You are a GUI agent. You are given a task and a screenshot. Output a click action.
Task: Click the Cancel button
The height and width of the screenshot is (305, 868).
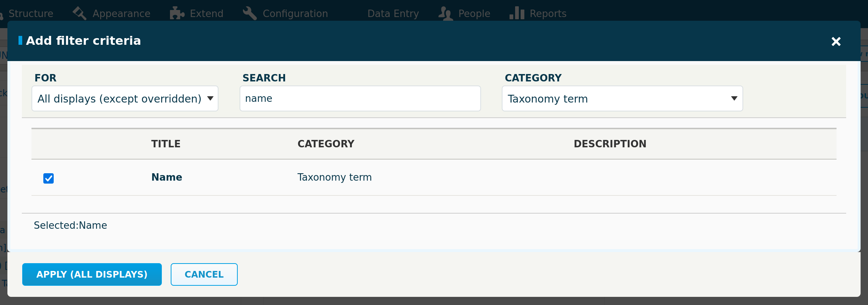click(x=204, y=274)
